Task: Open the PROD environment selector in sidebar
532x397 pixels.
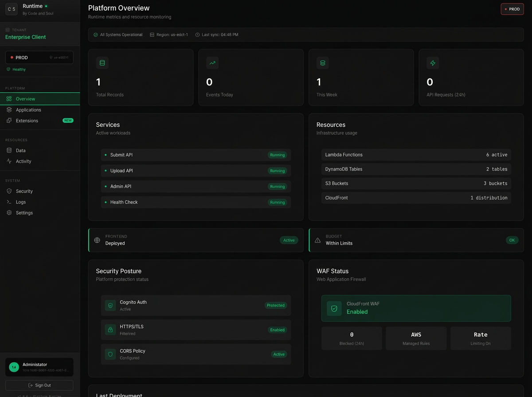Action: pyautogui.click(x=39, y=57)
